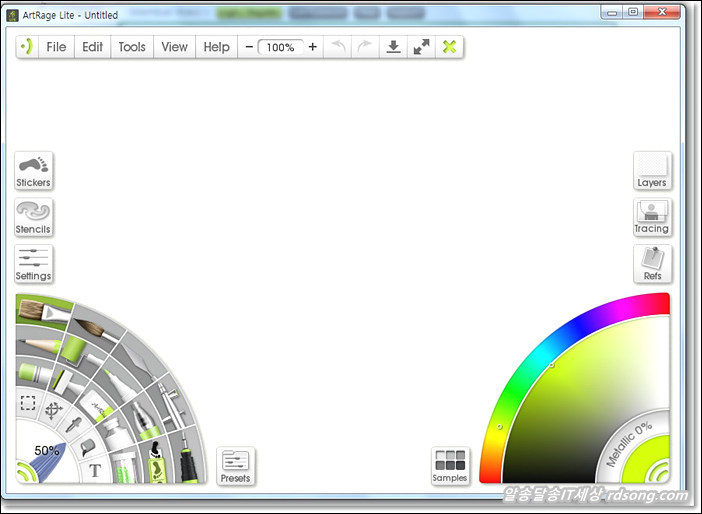Open the File menu

pos(57,47)
